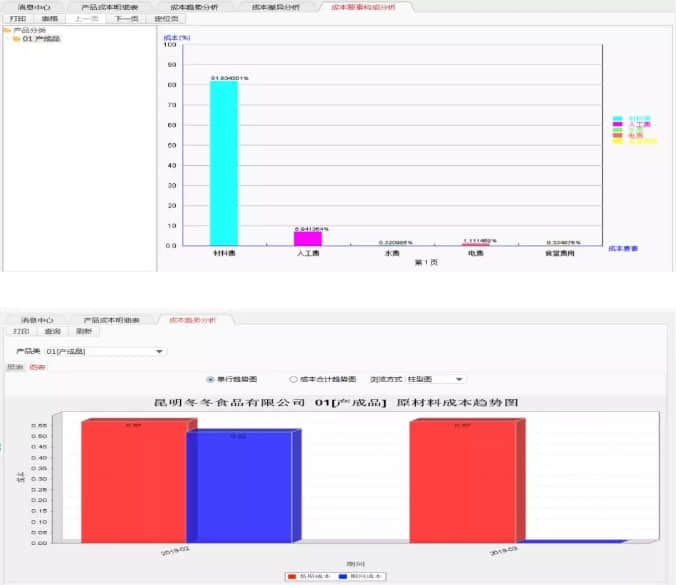
Task: Click the 产品分类 root folder icon
Action: (6, 30)
